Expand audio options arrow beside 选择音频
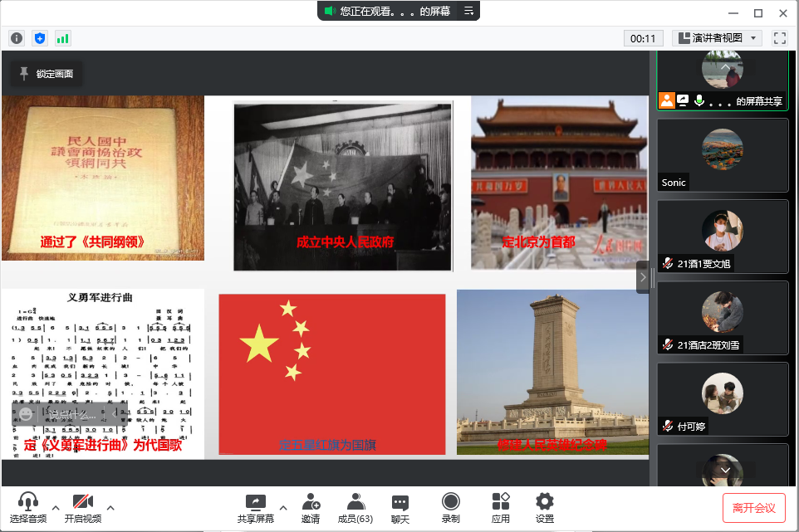The height and width of the screenshot is (532, 799). coord(56,507)
